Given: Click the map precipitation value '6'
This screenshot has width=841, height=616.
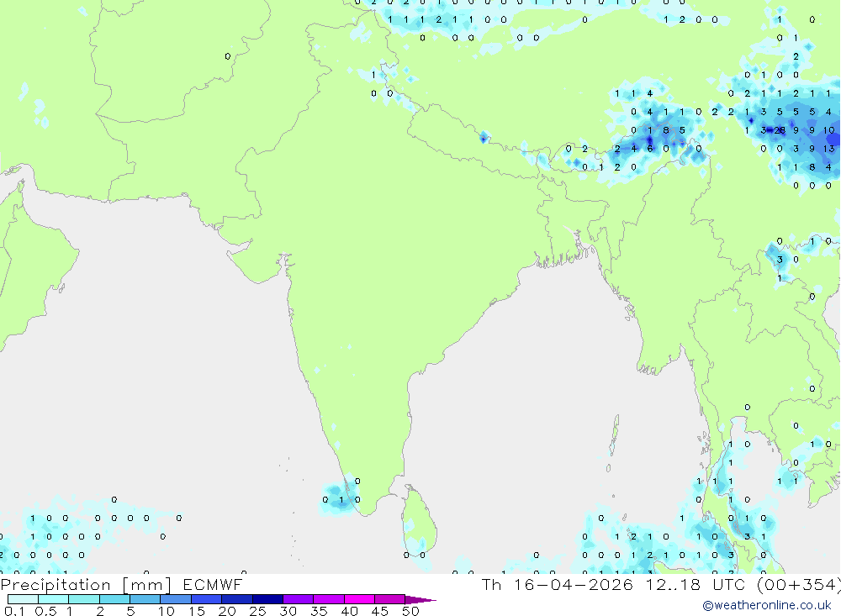Looking at the screenshot, I should click(x=650, y=149).
